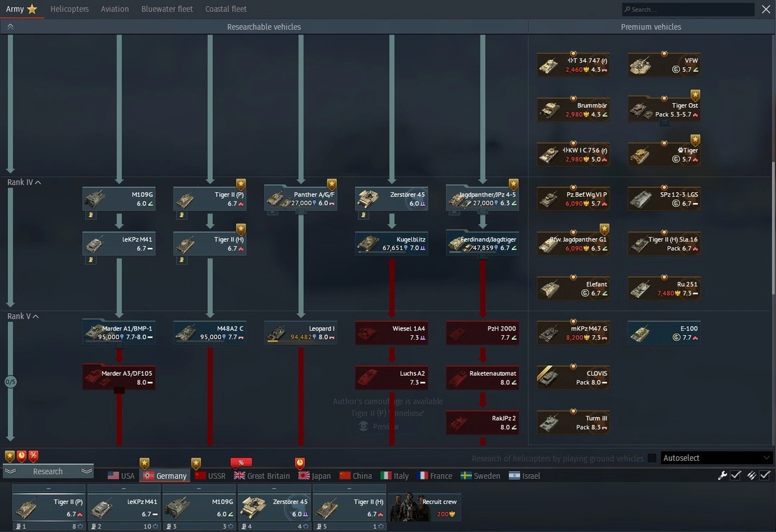776x532 pixels.
Task: Select the Elefant premium tank
Action: click(x=573, y=289)
